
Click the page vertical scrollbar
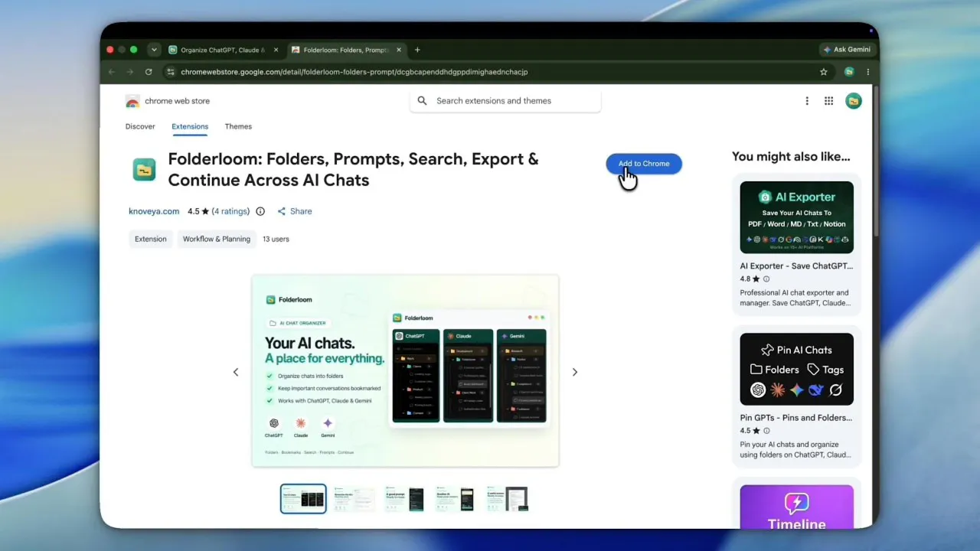(875, 161)
